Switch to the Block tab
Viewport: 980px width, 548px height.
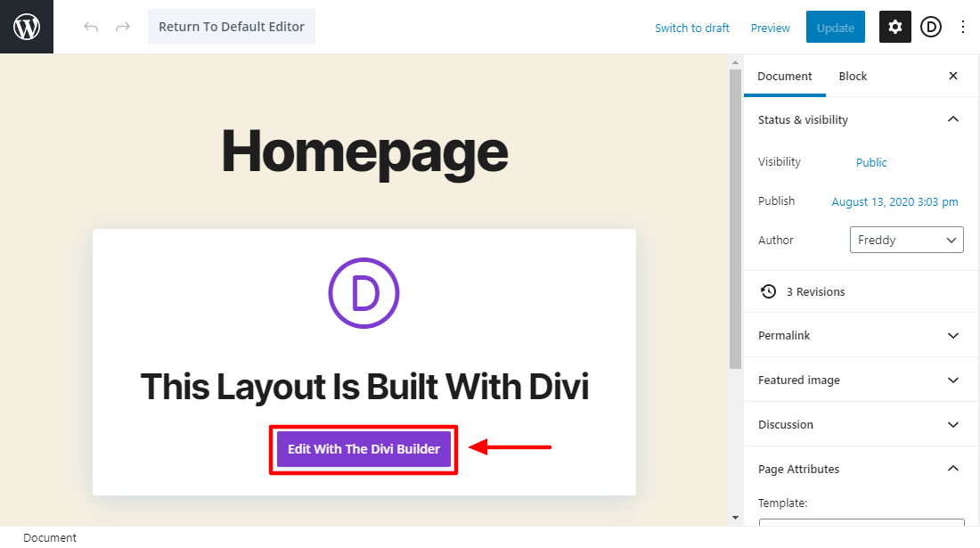(x=853, y=77)
